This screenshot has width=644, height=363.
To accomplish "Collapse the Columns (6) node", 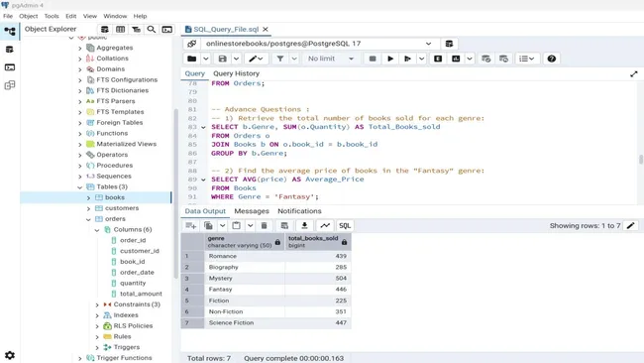I will tap(97, 230).
